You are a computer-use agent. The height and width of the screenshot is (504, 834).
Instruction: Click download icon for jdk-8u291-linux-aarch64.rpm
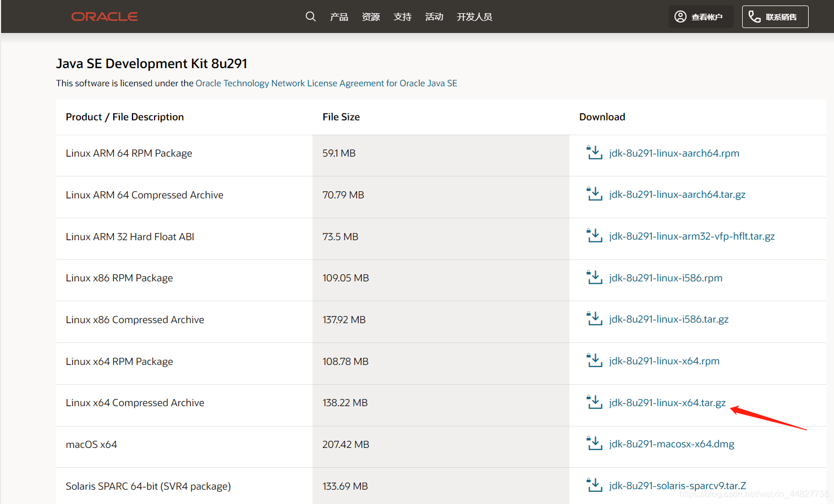(x=594, y=152)
